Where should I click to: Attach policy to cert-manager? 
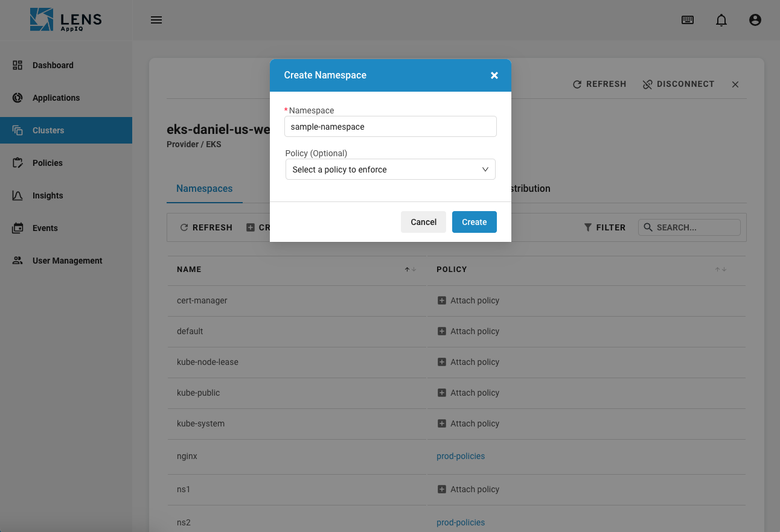(x=468, y=300)
